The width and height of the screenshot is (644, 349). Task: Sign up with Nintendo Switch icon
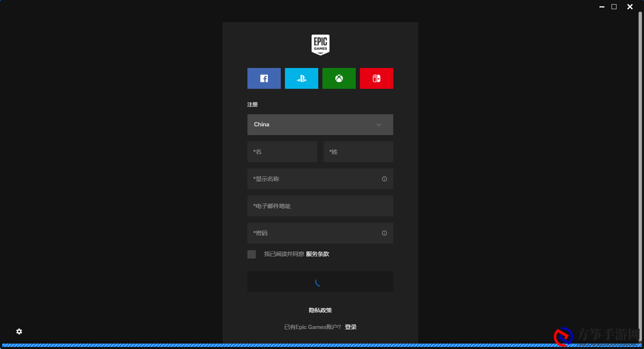377,78
